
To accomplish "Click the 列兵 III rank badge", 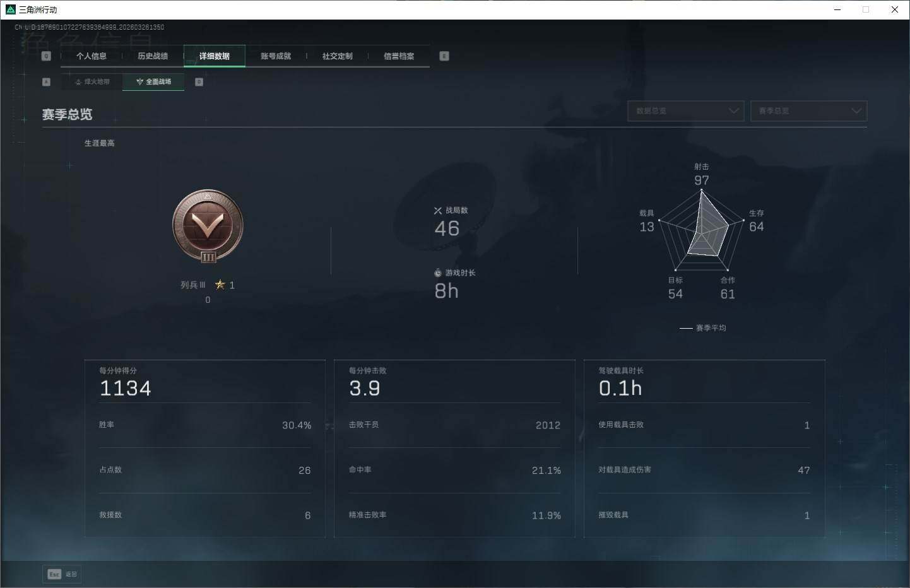I will click(208, 226).
